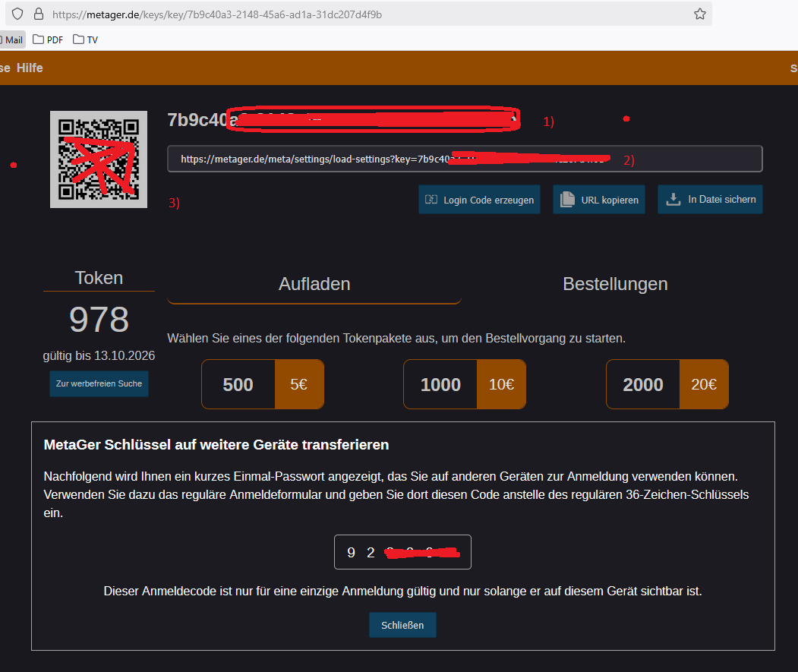
Task: Click the key ID heading starting 7b9c40a
Action: (343, 120)
